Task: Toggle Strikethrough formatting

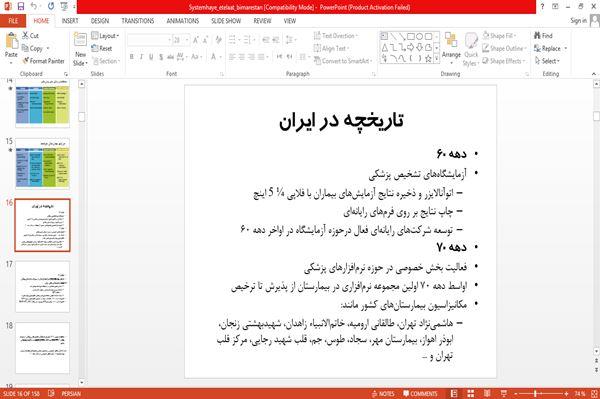Action: coord(171,57)
